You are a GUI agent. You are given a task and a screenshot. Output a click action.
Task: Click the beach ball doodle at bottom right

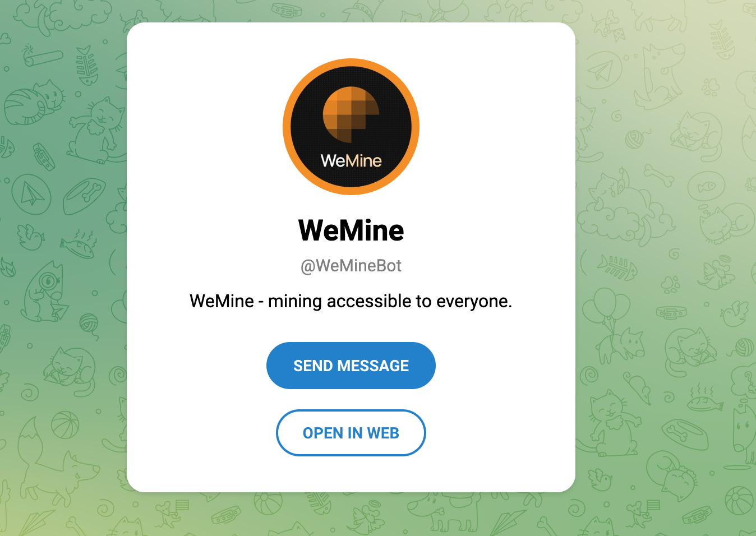tap(739, 500)
